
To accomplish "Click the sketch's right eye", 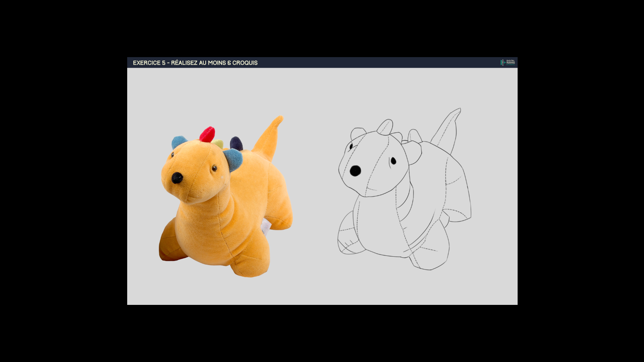I will [393, 161].
